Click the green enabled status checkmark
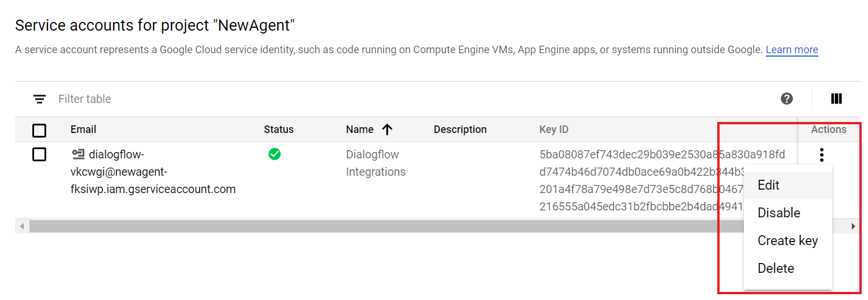868x300 pixels. [275, 154]
